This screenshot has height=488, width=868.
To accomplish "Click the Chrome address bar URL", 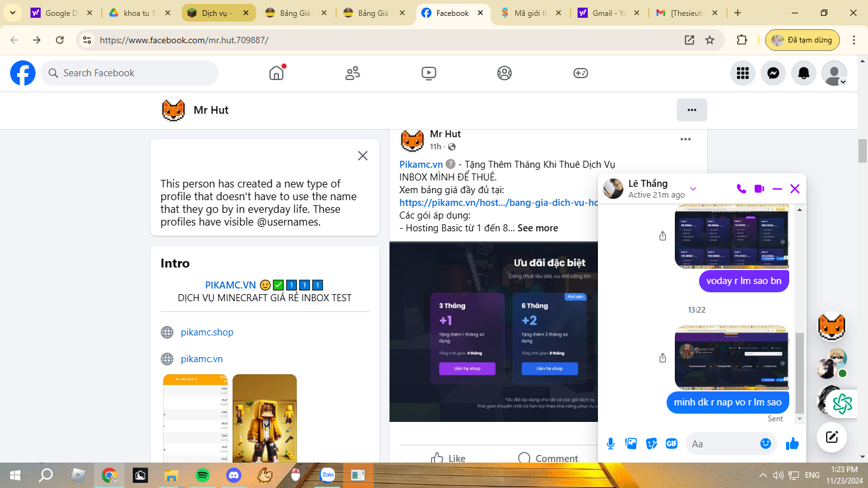I will click(184, 40).
